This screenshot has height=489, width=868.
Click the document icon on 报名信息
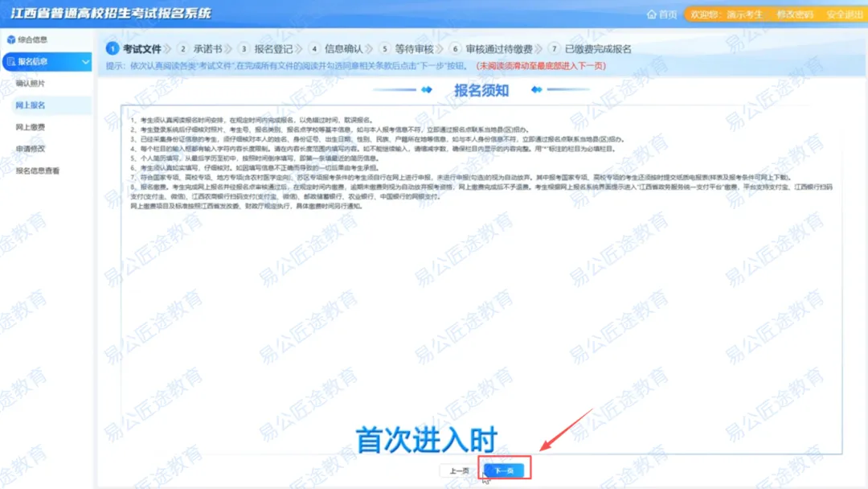(11, 61)
